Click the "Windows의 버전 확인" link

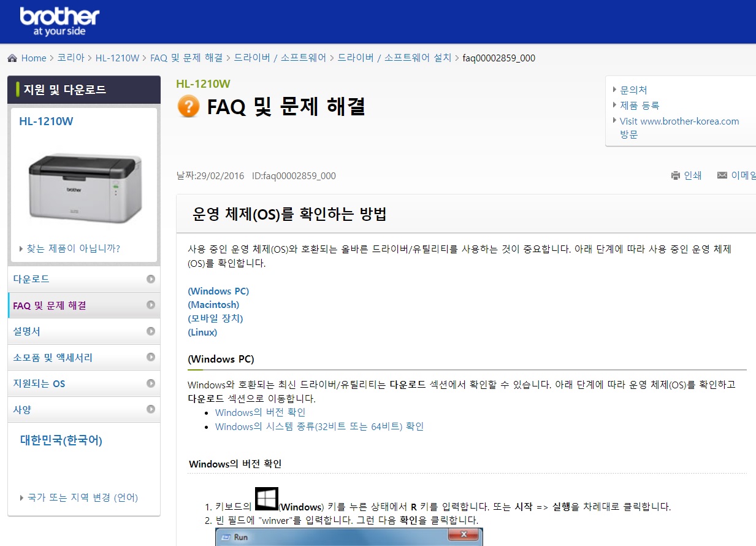[x=260, y=412]
